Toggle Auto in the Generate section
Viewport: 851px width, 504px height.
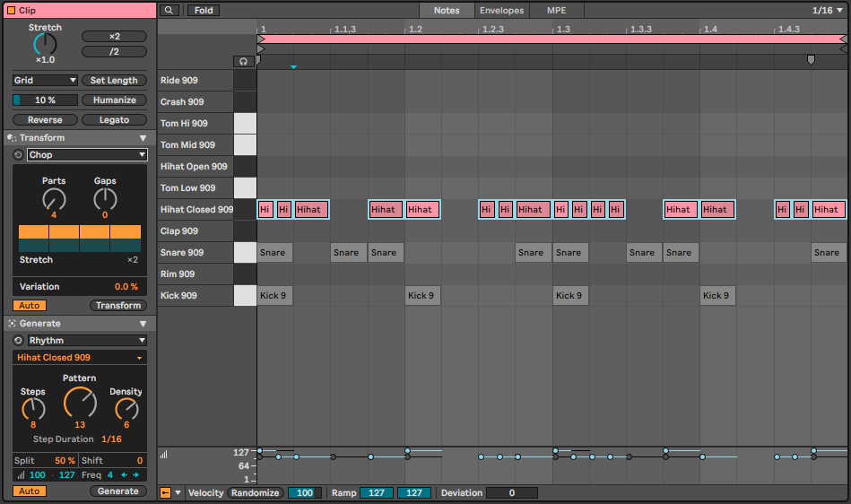(x=30, y=491)
